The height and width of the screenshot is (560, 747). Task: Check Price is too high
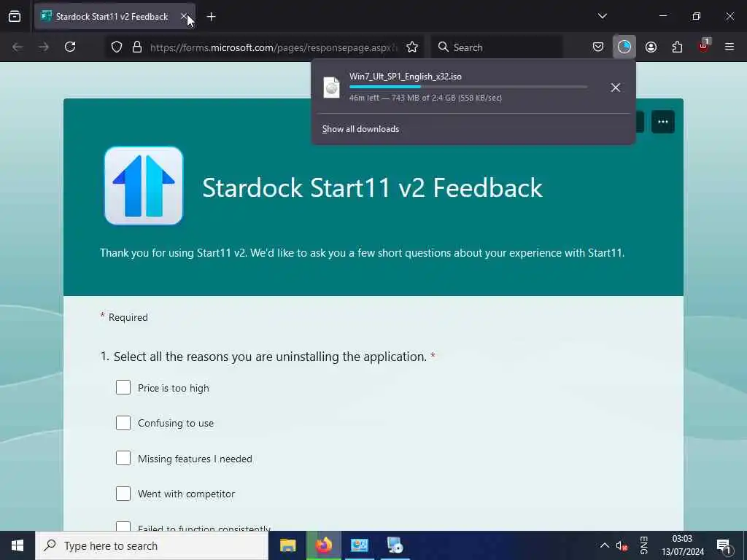click(123, 387)
